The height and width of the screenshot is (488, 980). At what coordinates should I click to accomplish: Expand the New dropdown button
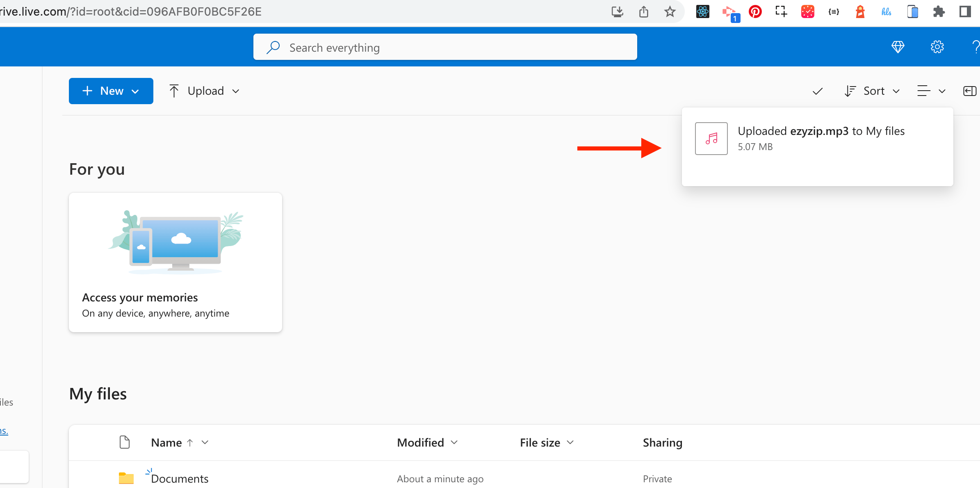(x=111, y=91)
